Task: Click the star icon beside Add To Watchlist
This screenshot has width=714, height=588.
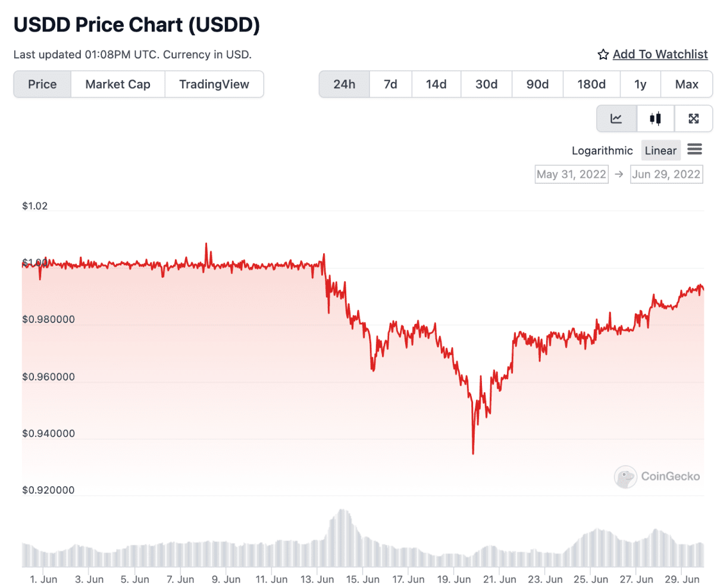Action: [603, 54]
